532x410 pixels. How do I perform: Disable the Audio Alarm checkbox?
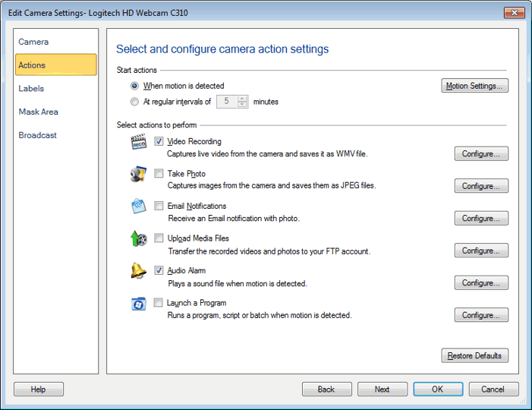159,270
